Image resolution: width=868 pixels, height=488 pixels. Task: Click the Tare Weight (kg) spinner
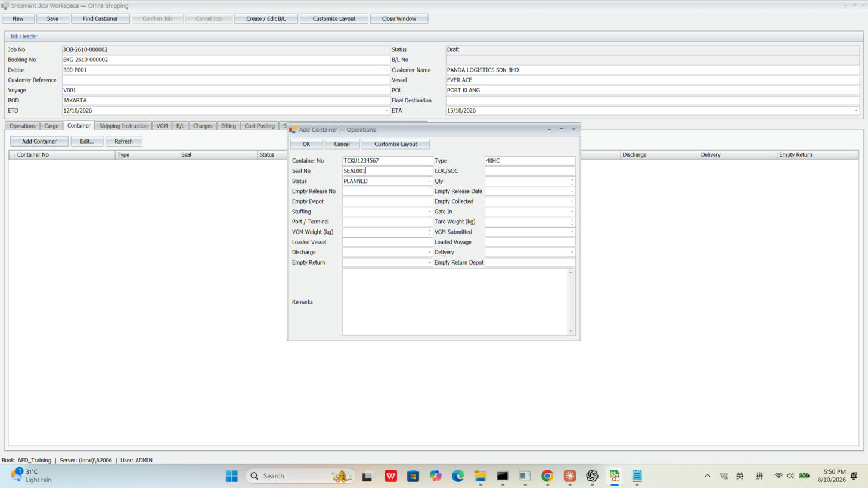[x=572, y=222]
